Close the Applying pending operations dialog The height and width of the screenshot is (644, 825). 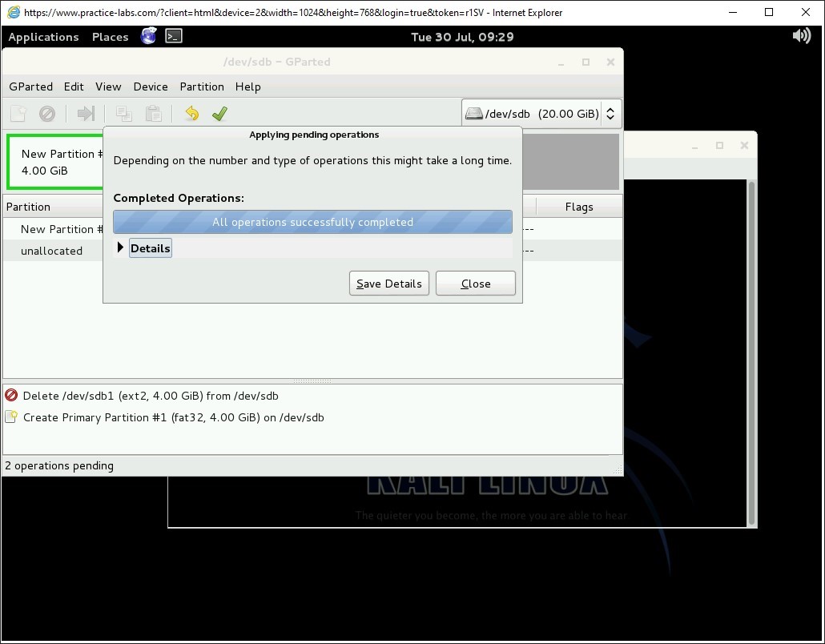coord(475,284)
